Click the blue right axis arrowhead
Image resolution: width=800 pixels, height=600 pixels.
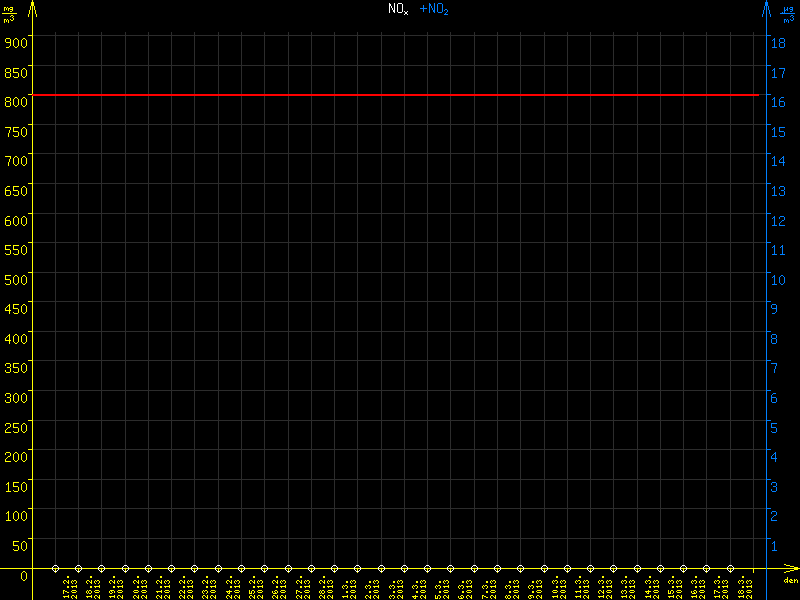[766, 8]
